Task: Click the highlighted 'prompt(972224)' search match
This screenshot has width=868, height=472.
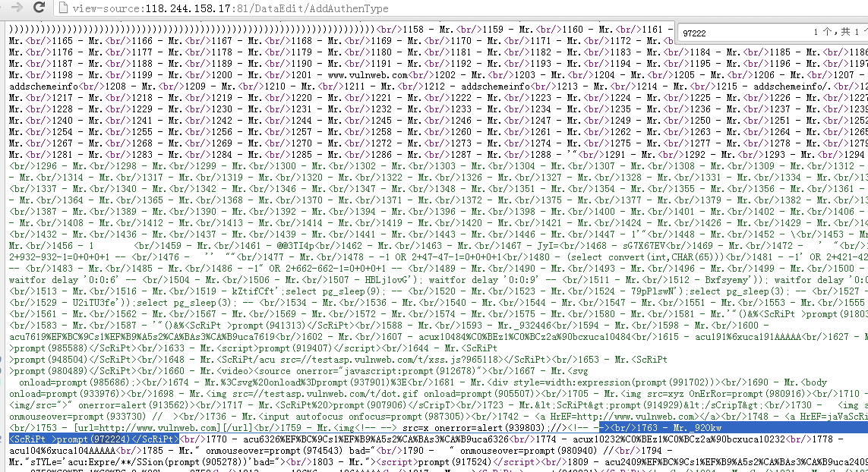Action: pyautogui.click(x=94, y=439)
